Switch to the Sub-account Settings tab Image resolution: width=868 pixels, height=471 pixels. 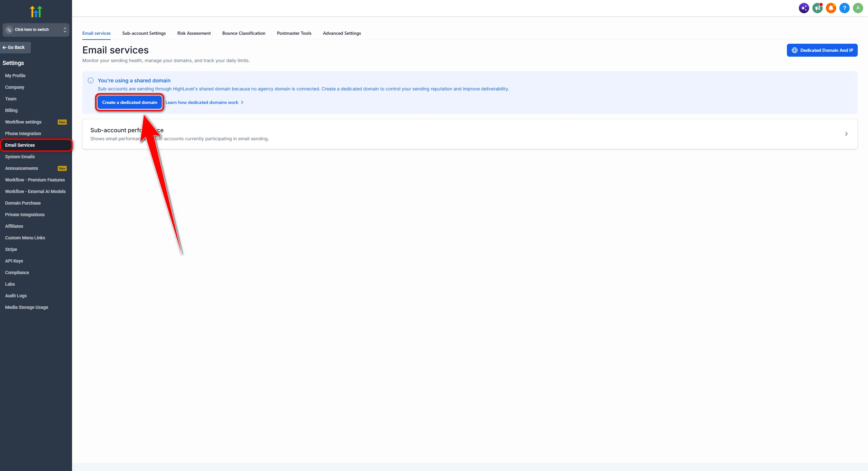coord(144,33)
